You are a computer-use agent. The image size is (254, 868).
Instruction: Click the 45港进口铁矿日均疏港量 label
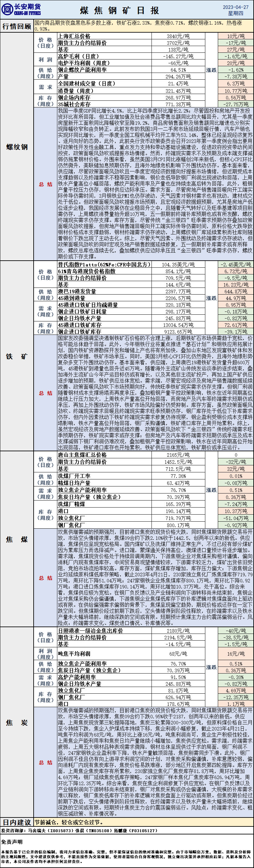click(88, 305)
